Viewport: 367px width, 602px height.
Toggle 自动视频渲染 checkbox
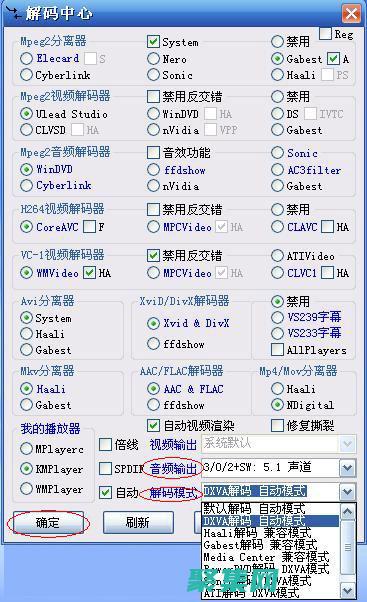click(153, 425)
